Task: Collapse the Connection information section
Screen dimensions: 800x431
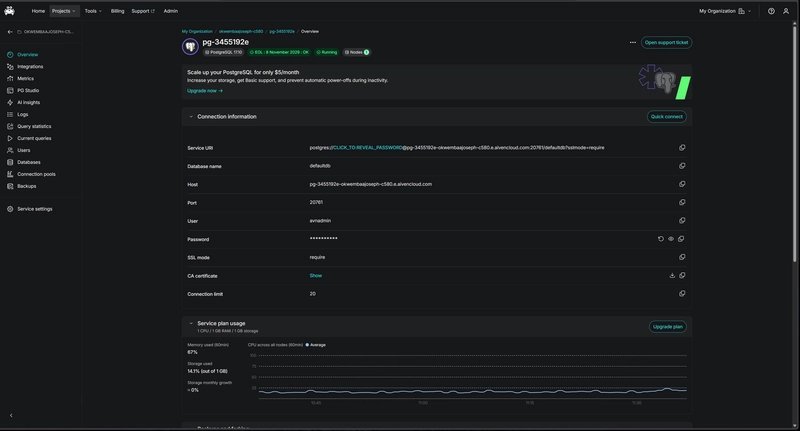Action: point(191,117)
